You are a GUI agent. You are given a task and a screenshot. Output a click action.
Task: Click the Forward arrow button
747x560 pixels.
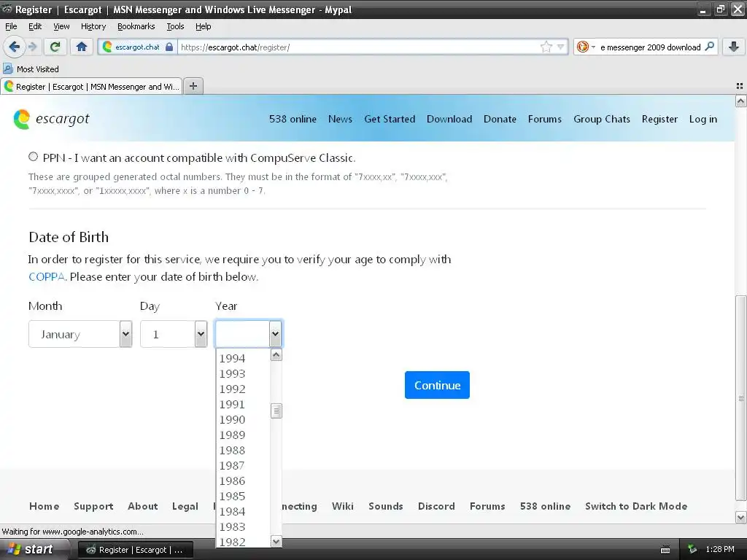[32, 47]
